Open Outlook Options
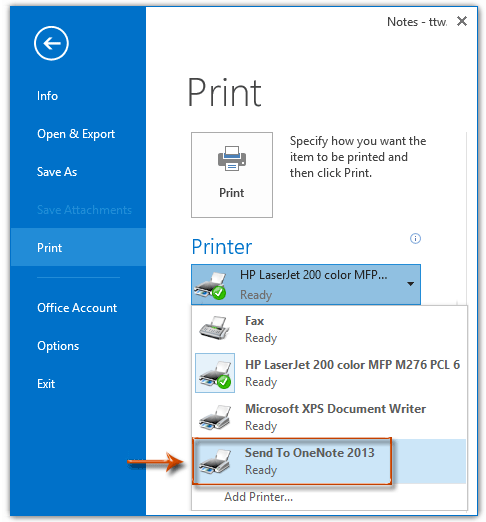486x522 pixels. [x=58, y=346]
